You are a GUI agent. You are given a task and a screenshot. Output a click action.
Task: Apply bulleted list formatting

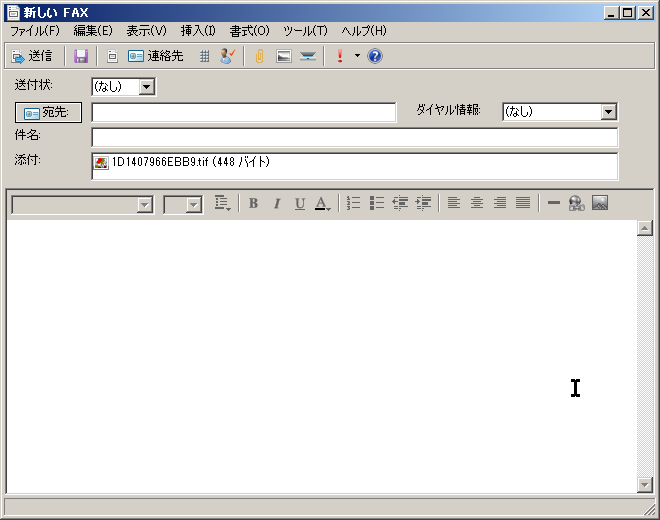point(377,203)
